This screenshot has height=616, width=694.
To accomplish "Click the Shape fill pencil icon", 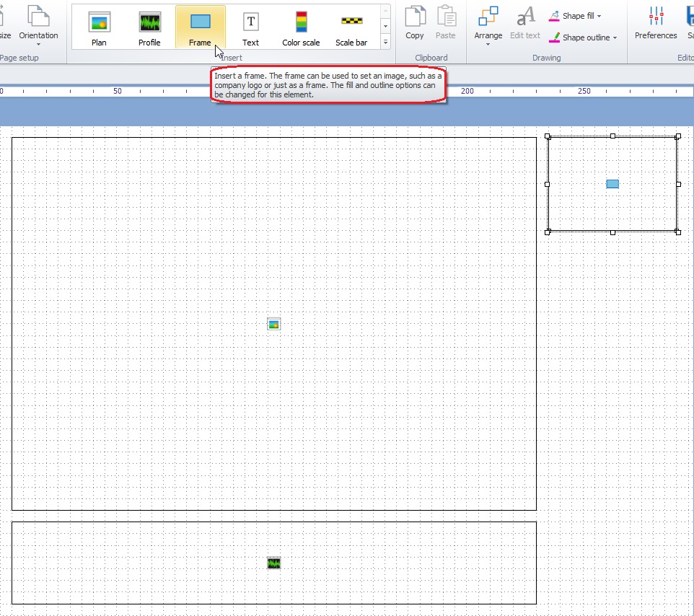I will 555,14.
